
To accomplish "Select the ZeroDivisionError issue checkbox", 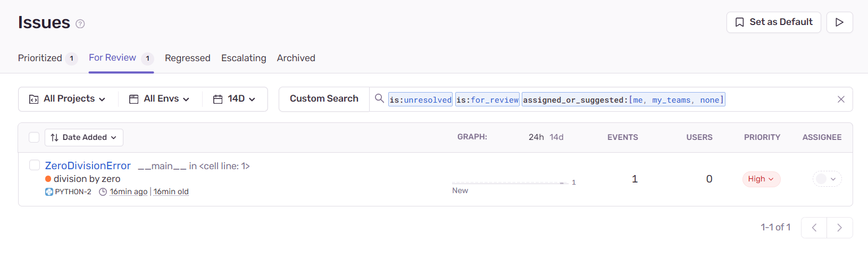I will (35, 165).
